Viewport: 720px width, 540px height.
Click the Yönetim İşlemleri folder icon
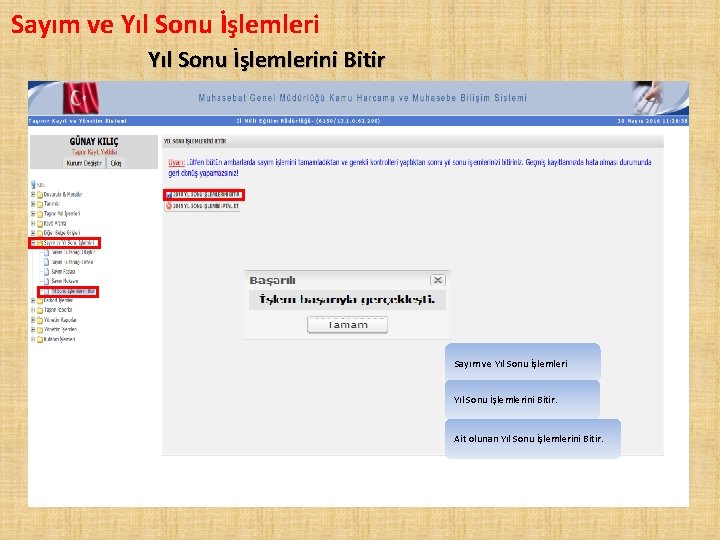click(x=40, y=330)
